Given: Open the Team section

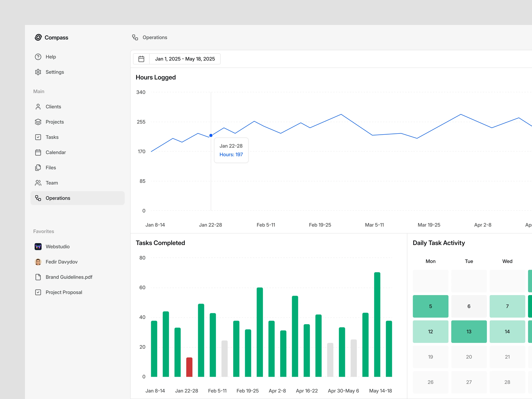Looking at the screenshot, I should coord(52,183).
